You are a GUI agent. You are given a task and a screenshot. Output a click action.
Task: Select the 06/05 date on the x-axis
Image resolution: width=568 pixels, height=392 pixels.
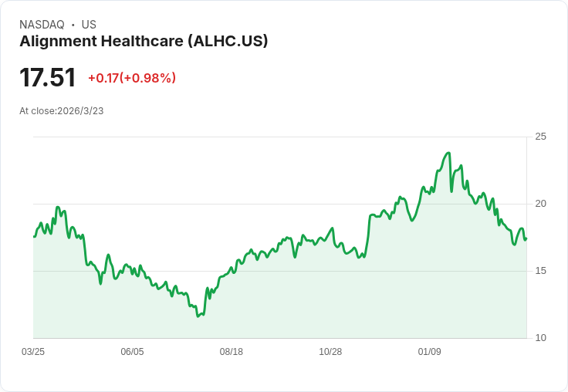click(x=132, y=352)
